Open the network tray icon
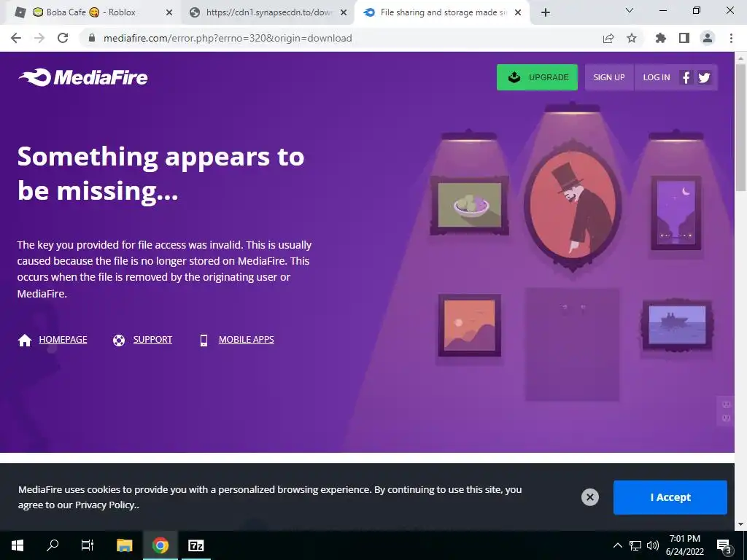The height and width of the screenshot is (560, 747). (635, 545)
